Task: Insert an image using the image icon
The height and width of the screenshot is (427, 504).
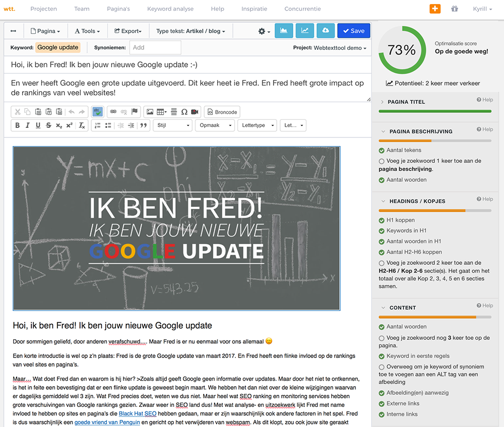Action: 149,112
